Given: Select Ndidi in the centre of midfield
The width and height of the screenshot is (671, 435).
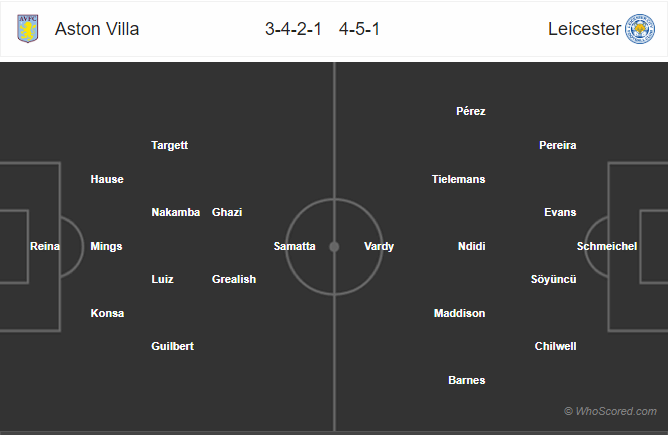Looking at the screenshot, I should 472,246.
